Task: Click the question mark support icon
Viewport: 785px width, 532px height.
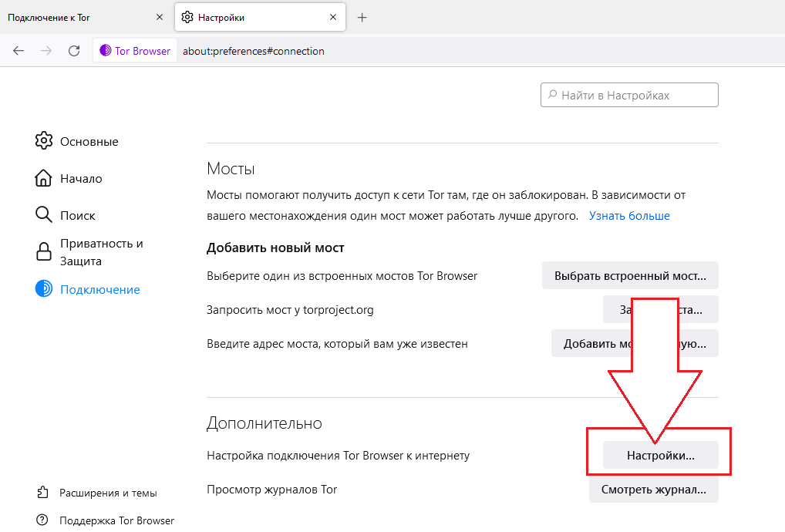Action: pyautogui.click(x=42, y=520)
